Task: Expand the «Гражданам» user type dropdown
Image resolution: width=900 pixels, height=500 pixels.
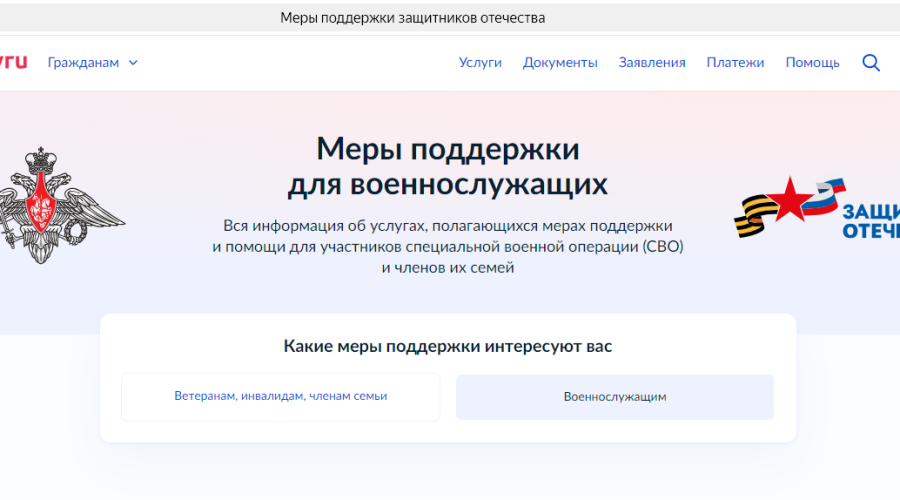Action: click(x=83, y=62)
